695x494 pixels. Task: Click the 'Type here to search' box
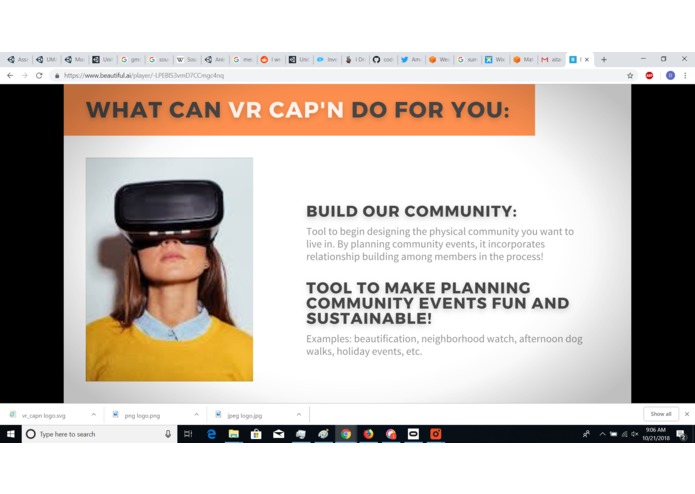click(99, 434)
